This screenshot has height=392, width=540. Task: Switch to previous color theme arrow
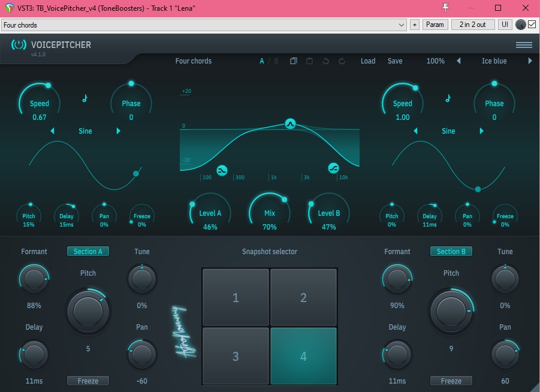pyautogui.click(x=458, y=61)
